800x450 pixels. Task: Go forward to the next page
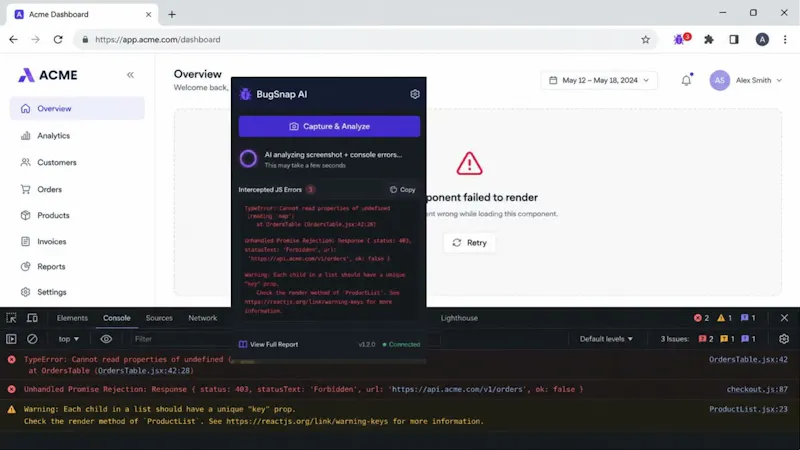[35, 39]
